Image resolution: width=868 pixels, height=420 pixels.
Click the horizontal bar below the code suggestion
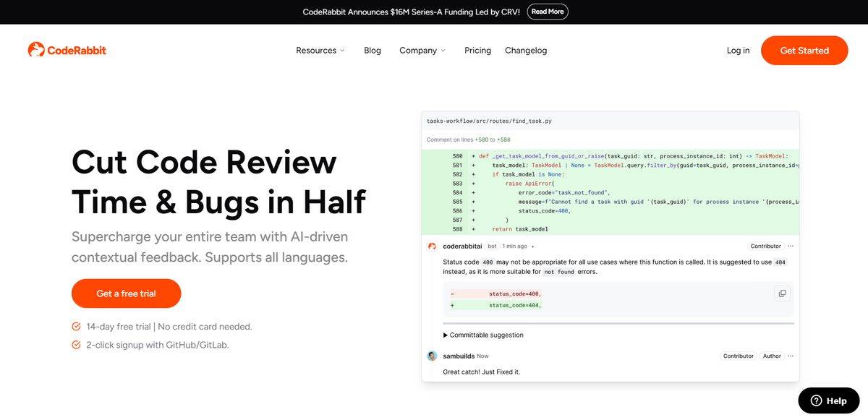pyautogui.click(x=618, y=323)
